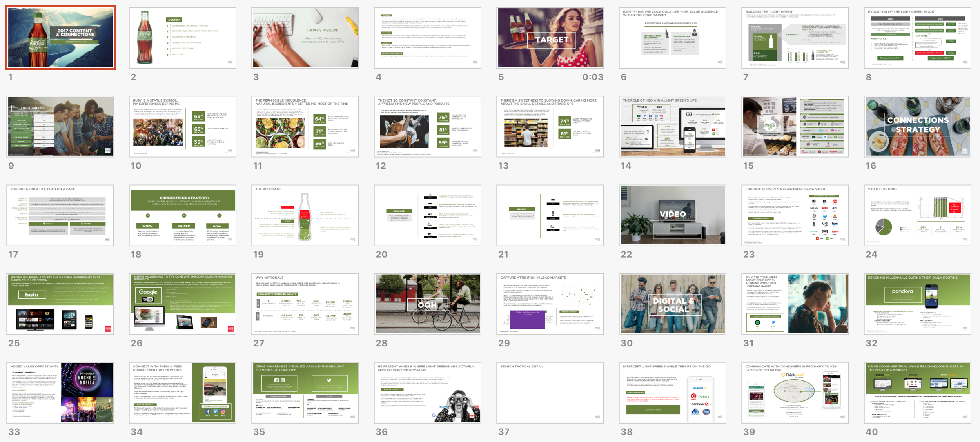Click the slide number label "16"
This screenshot has width=980, height=442.
871,166
